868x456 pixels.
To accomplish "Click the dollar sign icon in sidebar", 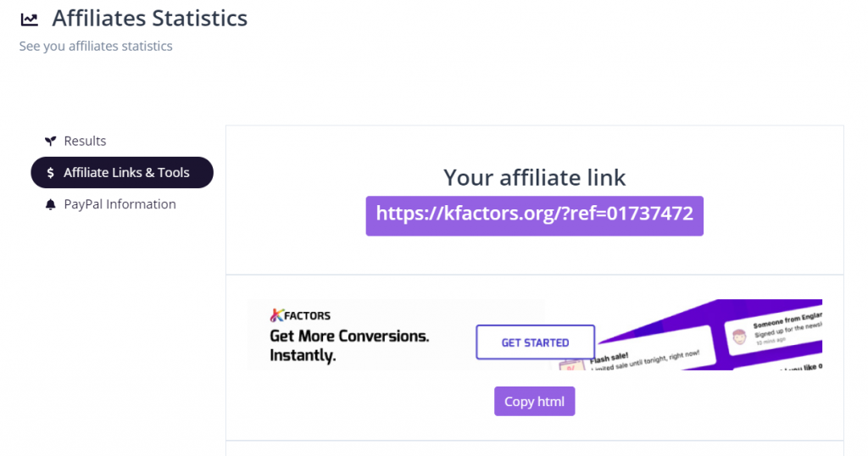I will 50,173.
